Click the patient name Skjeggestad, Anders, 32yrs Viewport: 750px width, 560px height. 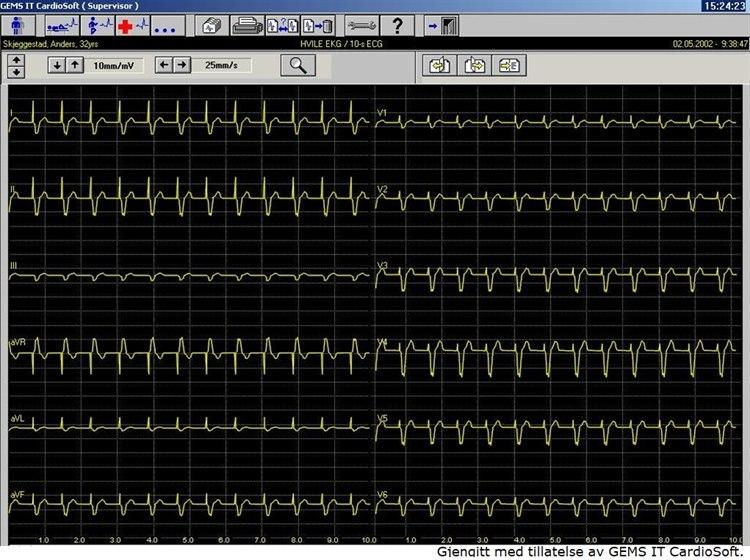(50, 44)
